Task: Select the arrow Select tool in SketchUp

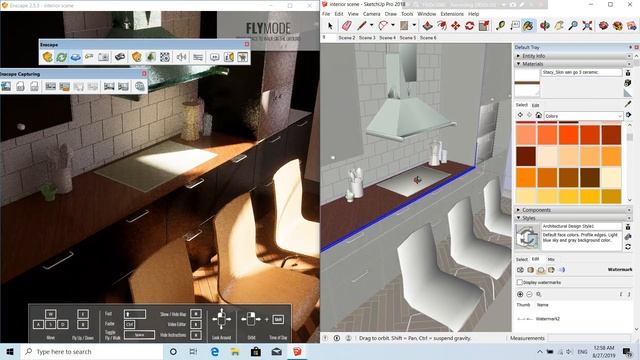Action: (330, 26)
